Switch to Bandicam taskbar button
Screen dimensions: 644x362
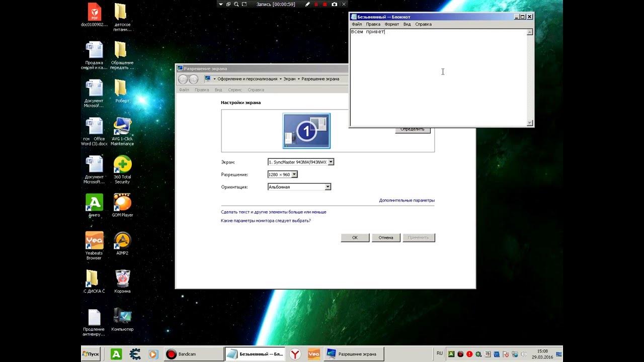[194, 354]
